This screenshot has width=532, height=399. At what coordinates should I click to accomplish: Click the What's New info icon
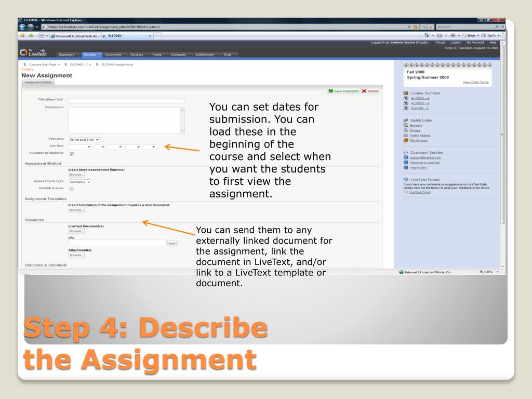[x=406, y=168]
